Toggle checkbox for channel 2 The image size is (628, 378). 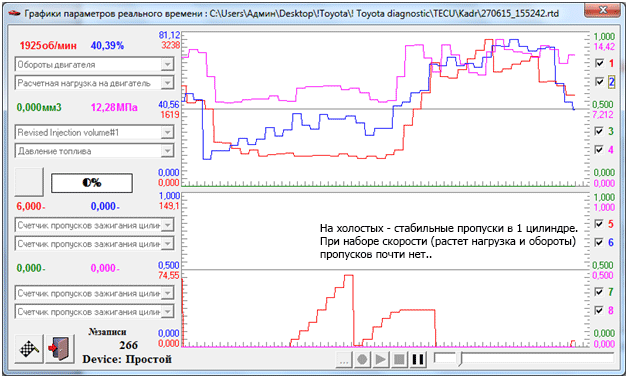(x=600, y=82)
